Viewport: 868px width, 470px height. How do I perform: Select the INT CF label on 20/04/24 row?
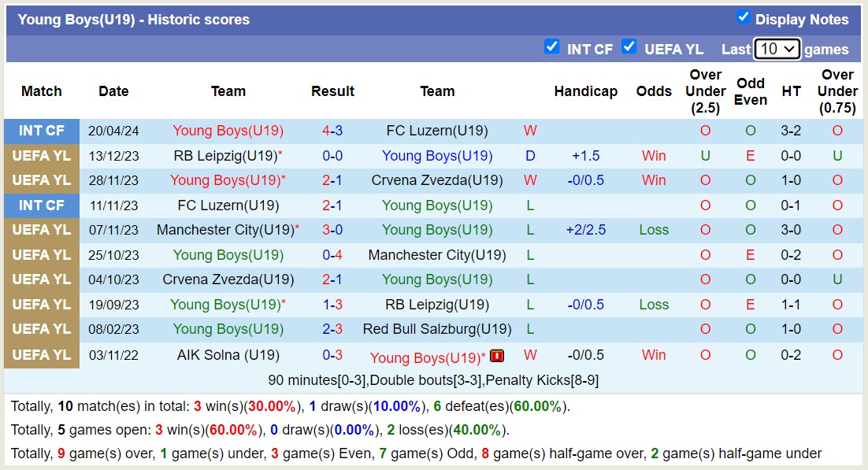[x=42, y=131]
